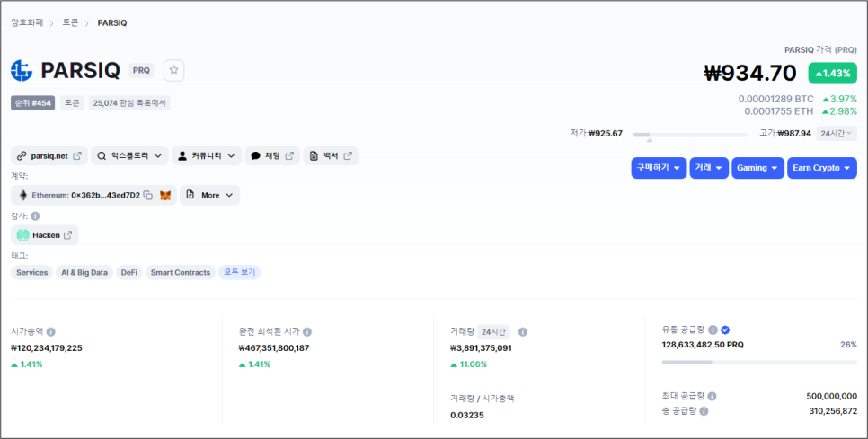Click the total supply 310,256,872 value
Image resolution: width=868 pixels, height=439 pixels.
pos(833,411)
